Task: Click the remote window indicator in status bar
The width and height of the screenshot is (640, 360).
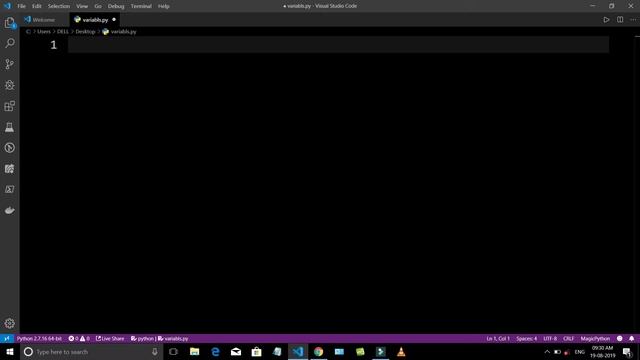Action: click(7, 338)
